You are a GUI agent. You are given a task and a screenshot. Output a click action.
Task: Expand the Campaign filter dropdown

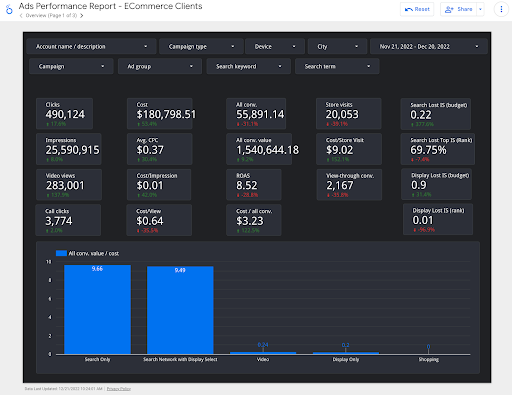(x=71, y=66)
